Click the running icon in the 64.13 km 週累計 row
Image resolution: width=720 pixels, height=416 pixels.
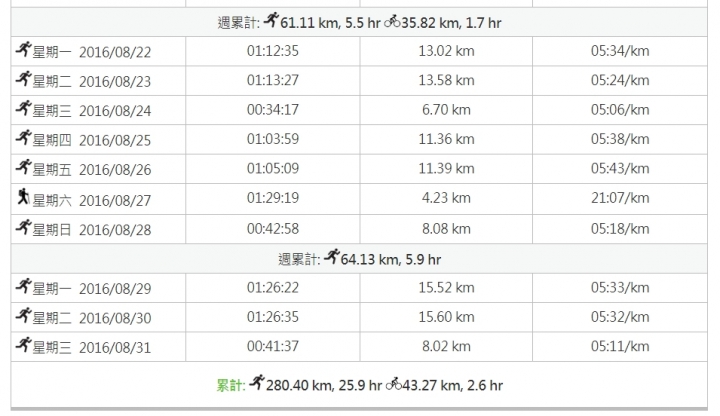pos(333,258)
